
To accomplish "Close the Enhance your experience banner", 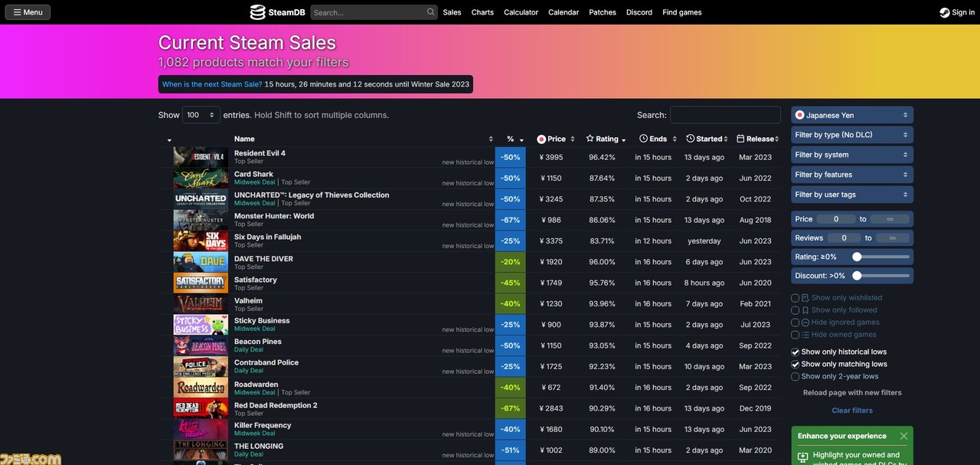I will 903,436.
